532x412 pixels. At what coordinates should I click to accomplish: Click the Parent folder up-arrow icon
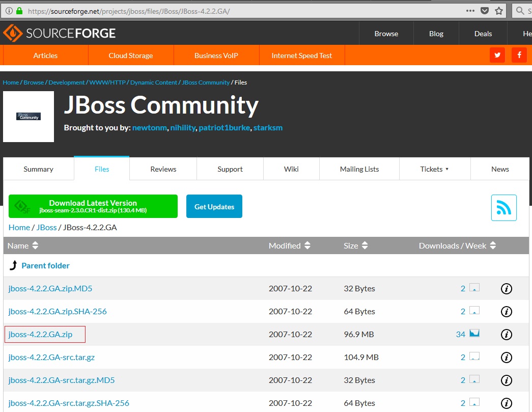(x=13, y=265)
